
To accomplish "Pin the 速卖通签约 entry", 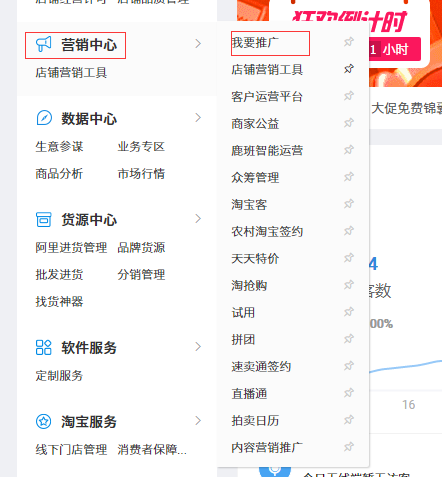I will coord(349,366).
